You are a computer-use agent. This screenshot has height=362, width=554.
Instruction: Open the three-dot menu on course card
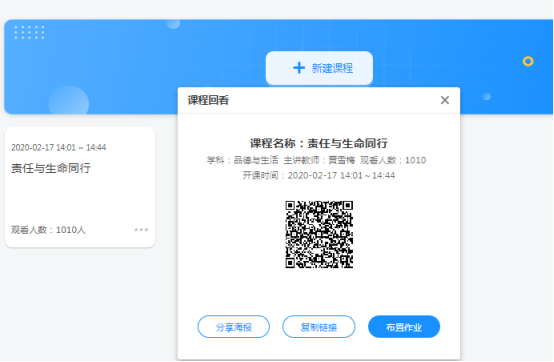(141, 230)
